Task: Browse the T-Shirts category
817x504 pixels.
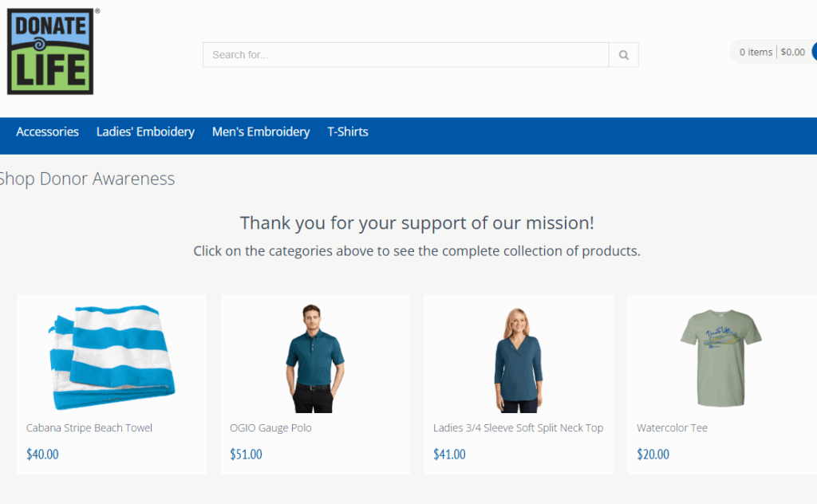Action: pyautogui.click(x=348, y=132)
